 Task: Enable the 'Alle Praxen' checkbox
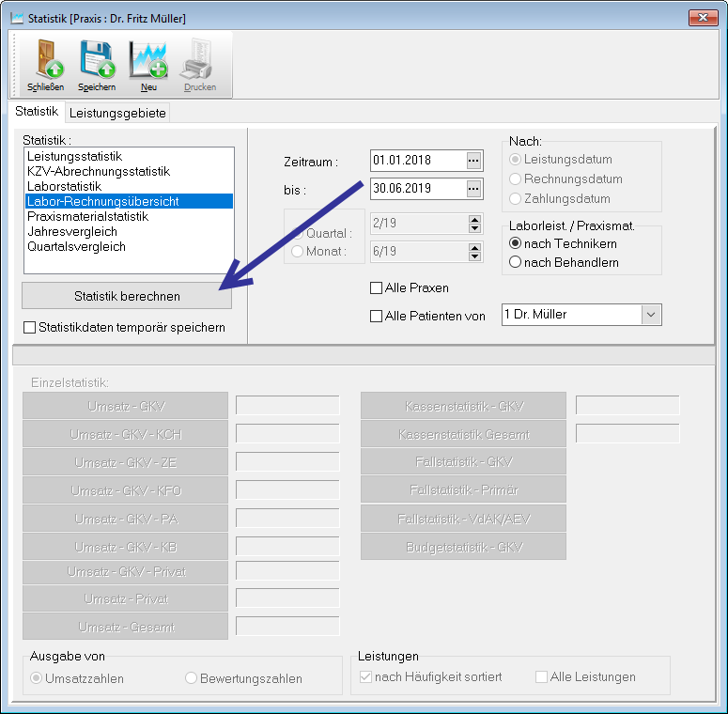click(x=378, y=288)
